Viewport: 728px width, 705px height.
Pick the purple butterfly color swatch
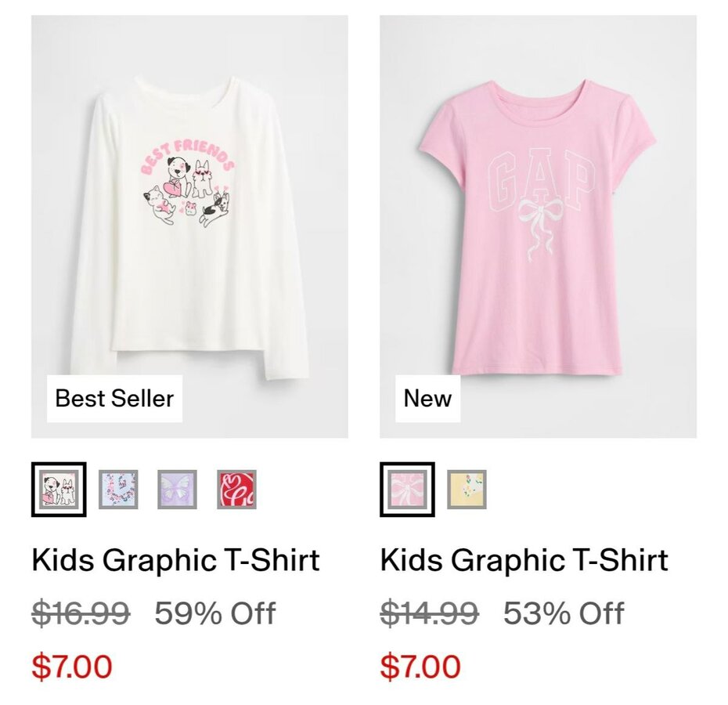(177, 490)
